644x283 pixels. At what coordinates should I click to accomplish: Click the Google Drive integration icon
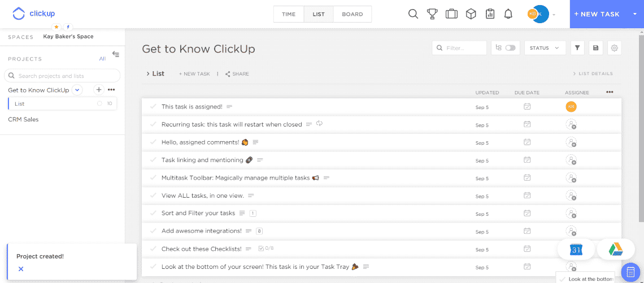click(x=616, y=249)
